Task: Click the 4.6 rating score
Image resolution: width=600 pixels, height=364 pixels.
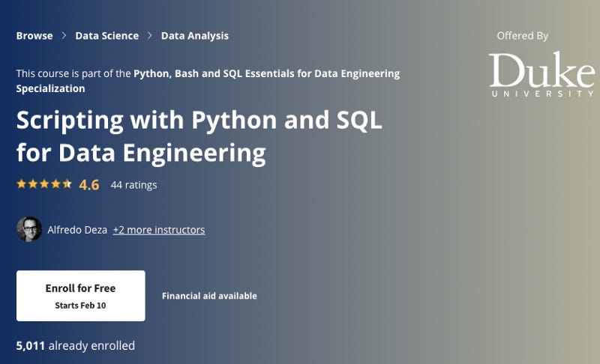Action: click(88, 185)
